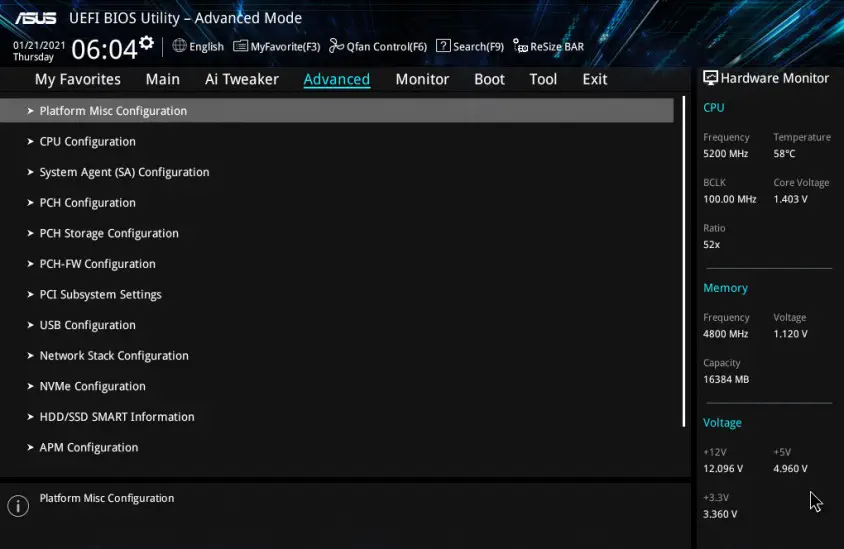Expand the CPU Configuration submenu arrow
This screenshot has width=844, height=549.
coord(31,142)
